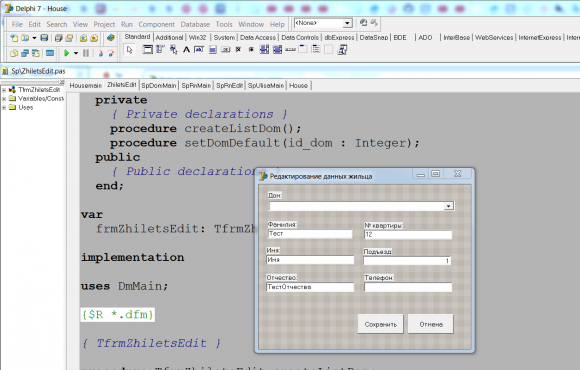This screenshot has height=370, width=580.
Task: Open the Component menu
Action: [x=156, y=24]
